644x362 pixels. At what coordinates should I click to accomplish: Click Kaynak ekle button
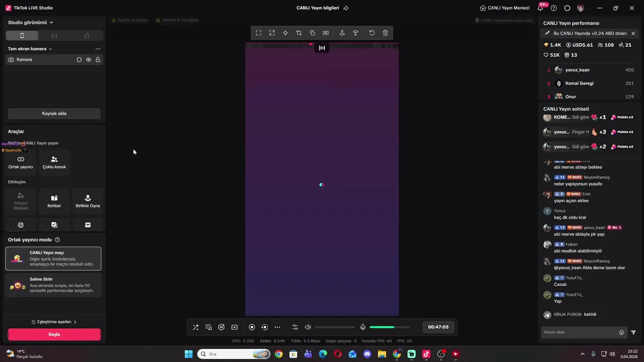[x=54, y=114]
